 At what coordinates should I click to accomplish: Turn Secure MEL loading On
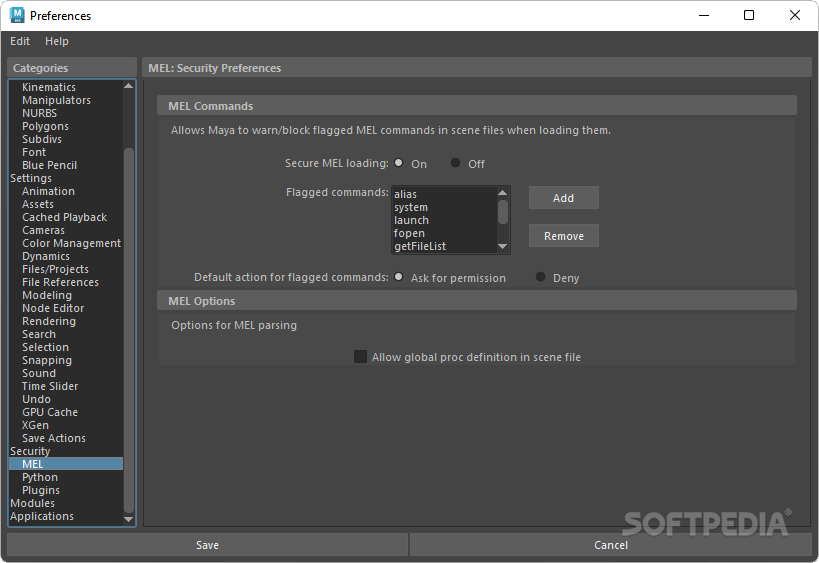click(x=399, y=163)
